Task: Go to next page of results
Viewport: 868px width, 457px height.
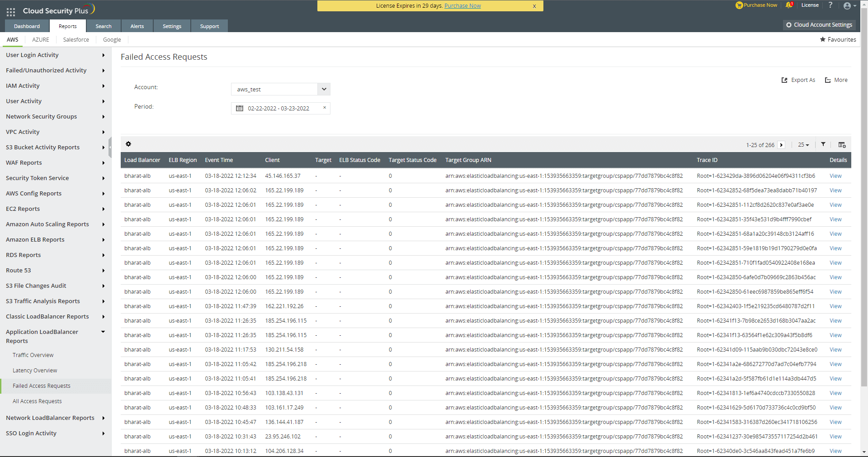Action: pyautogui.click(x=781, y=145)
